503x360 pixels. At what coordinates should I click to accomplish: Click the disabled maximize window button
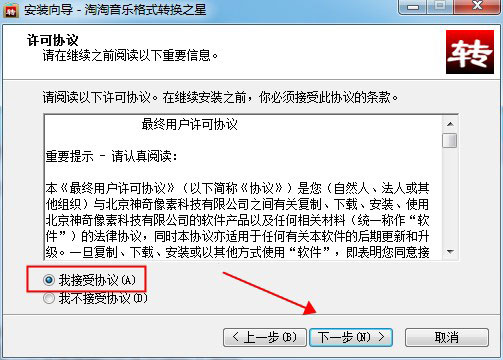(x=440, y=6)
